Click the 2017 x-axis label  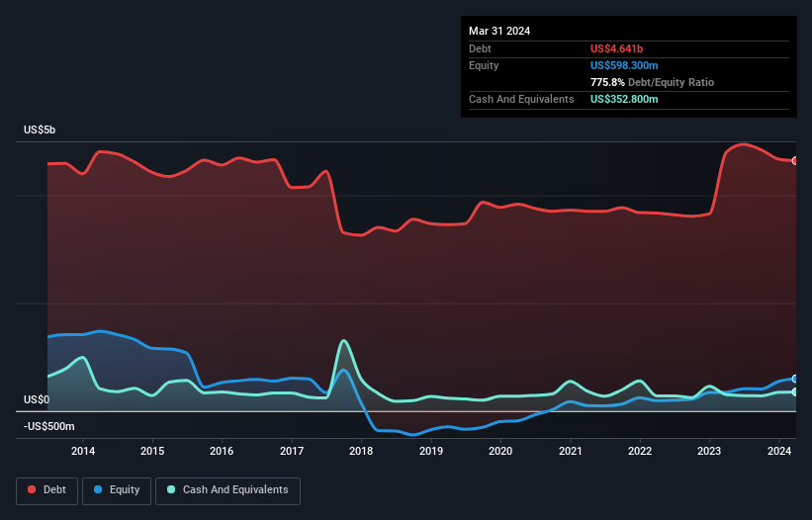click(292, 451)
